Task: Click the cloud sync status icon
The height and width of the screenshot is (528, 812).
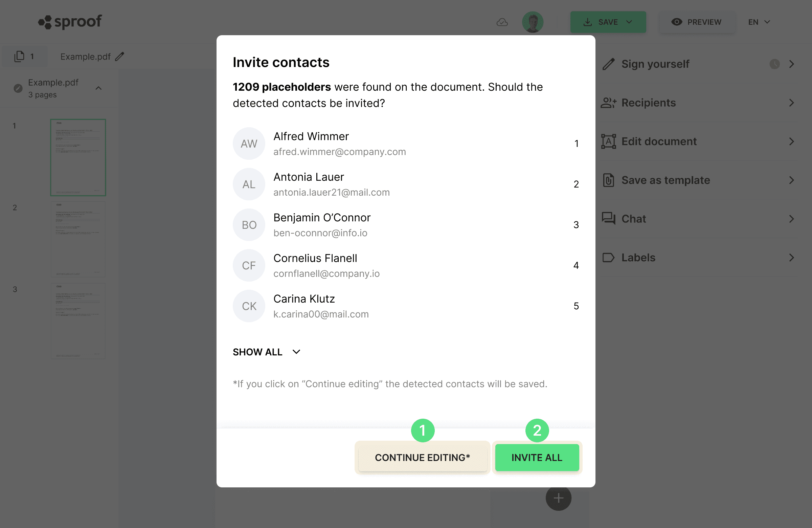Action: pos(502,22)
